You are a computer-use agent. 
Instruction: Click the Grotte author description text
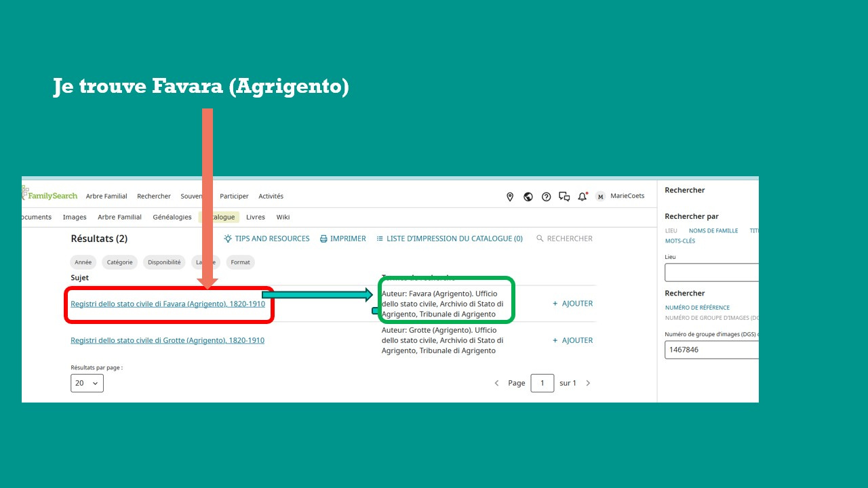point(442,340)
